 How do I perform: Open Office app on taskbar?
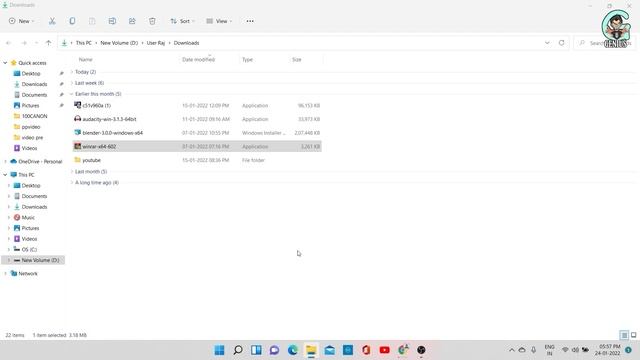point(366,350)
